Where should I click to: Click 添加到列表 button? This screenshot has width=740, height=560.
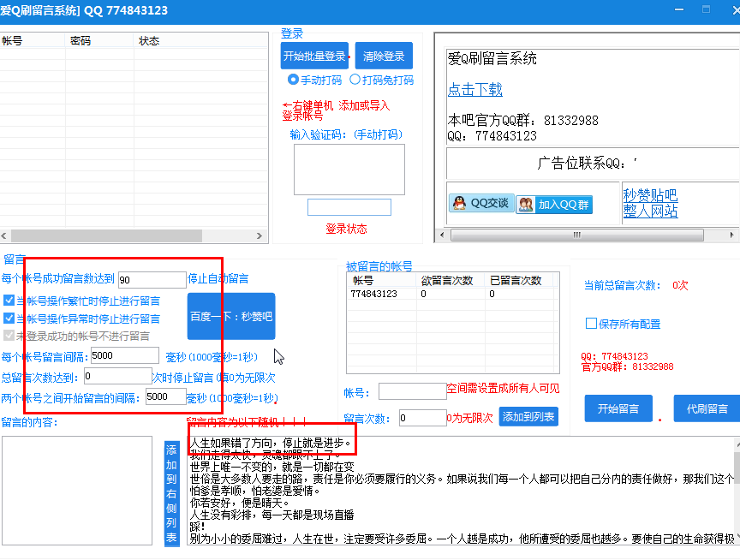528,417
